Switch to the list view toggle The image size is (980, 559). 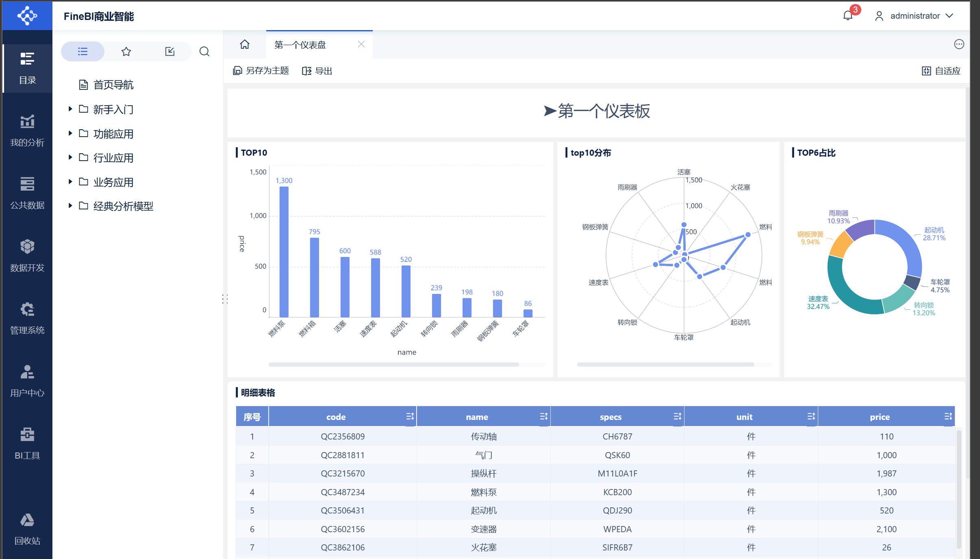click(83, 52)
